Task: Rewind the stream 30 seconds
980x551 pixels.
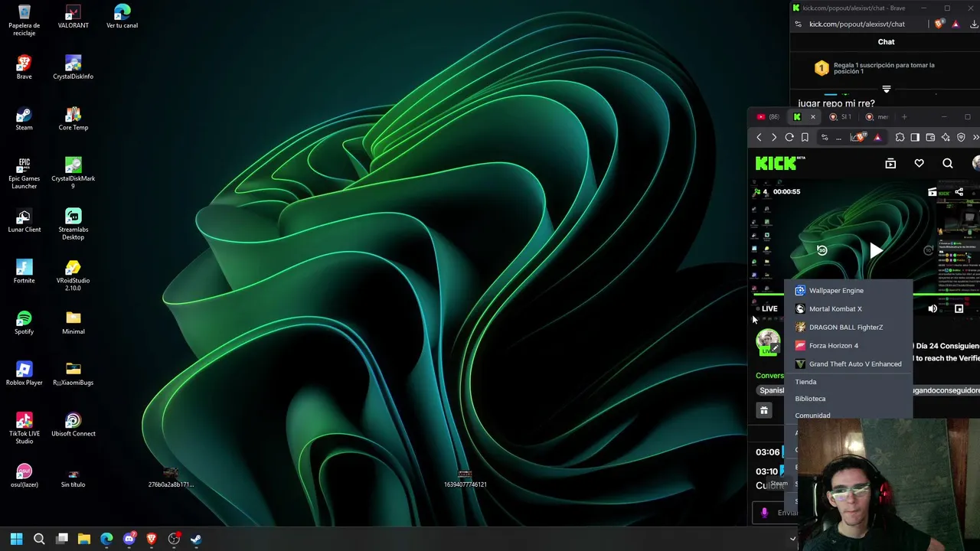Action: tap(822, 250)
